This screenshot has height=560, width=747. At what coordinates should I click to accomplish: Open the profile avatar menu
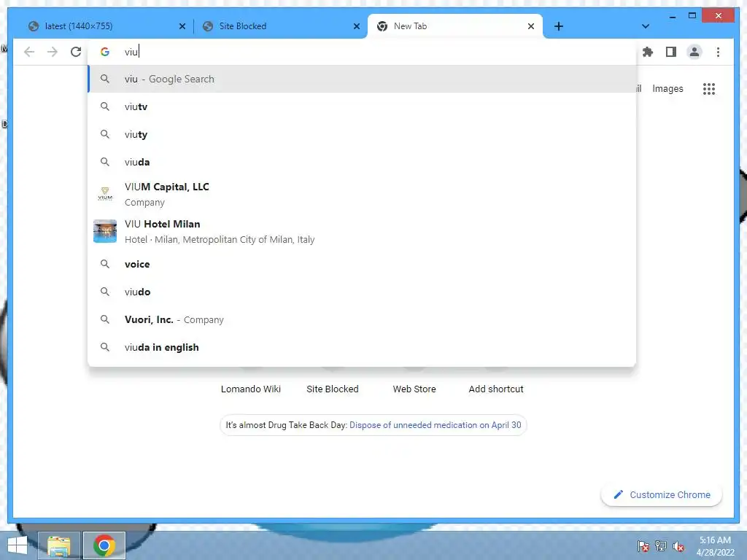(694, 52)
